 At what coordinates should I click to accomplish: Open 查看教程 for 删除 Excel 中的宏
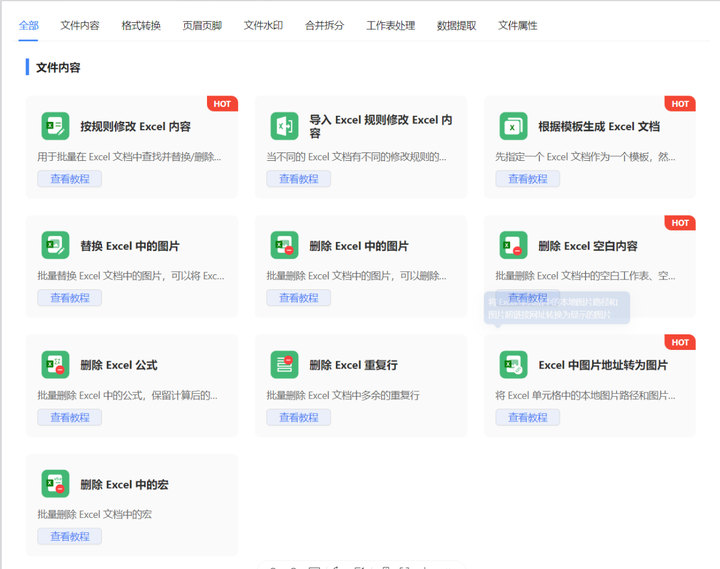70,536
